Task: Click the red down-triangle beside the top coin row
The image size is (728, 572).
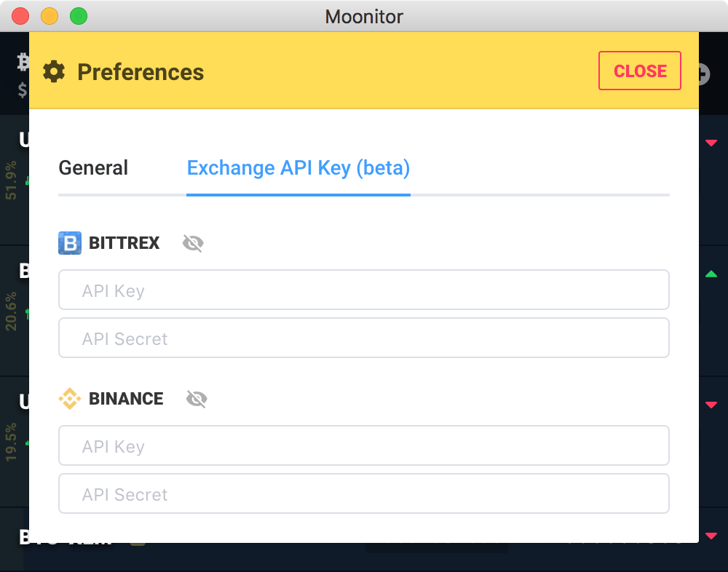Action: point(711,143)
